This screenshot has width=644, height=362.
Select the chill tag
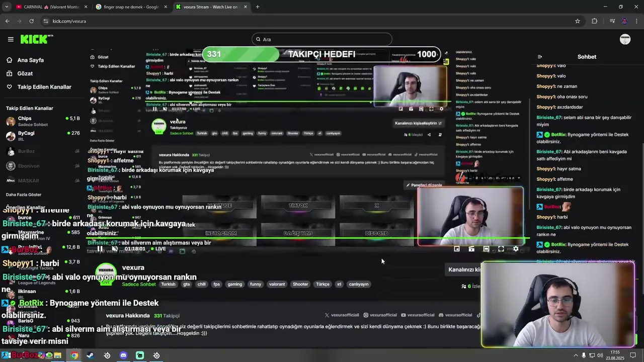[x=201, y=284]
